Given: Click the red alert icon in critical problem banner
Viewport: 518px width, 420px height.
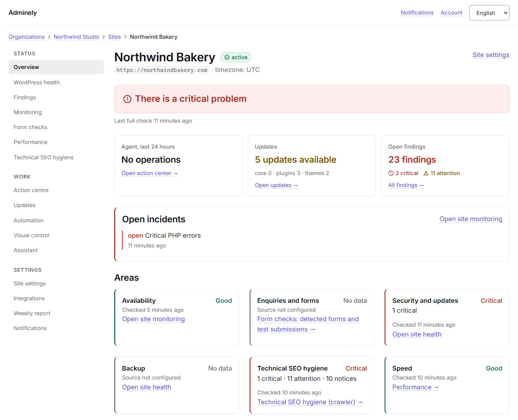Looking at the screenshot, I should (x=127, y=99).
